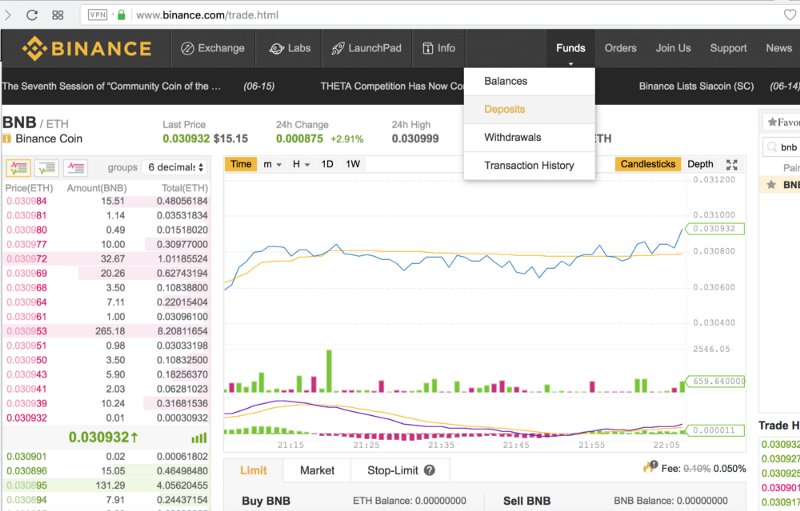Open the Labs menu item
The width and height of the screenshot is (800, 511).
[290, 48]
